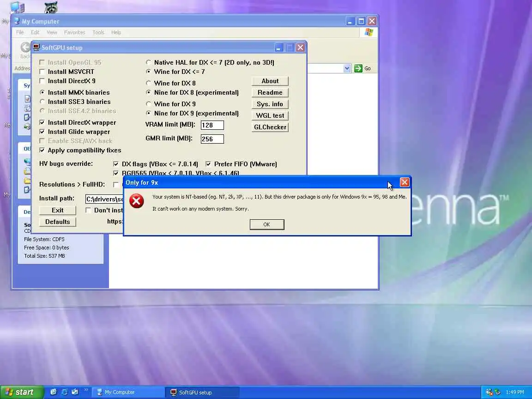Close the Only for 9x error dialog
This screenshot has width=532, height=399.
(x=405, y=182)
